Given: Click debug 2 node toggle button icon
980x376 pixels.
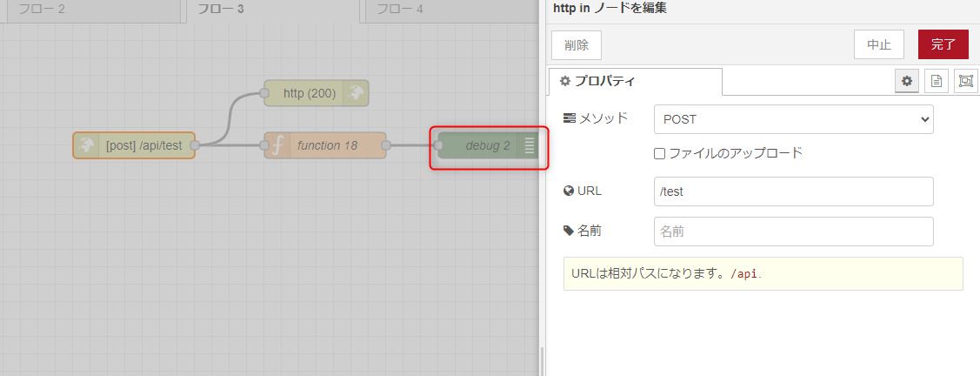Looking at the screenshot, I should click(x=529, y=145).
